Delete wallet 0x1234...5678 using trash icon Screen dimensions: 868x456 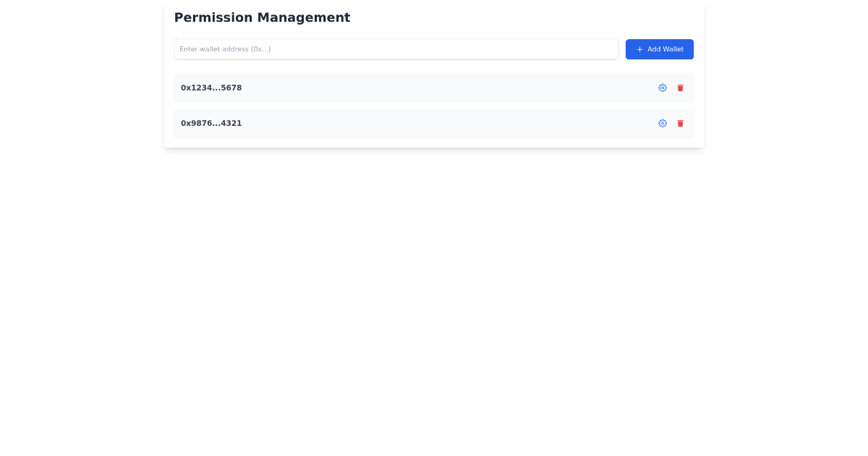coord(680,88)
